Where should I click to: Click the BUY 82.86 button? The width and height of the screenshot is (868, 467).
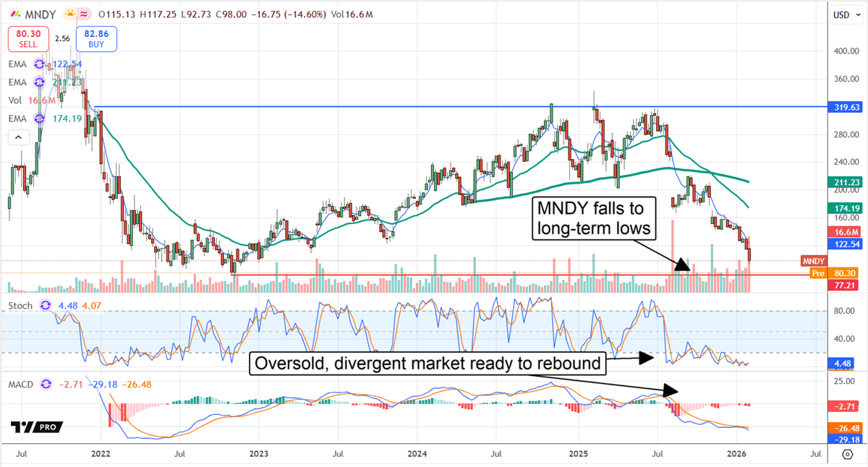[x=96, y=38]
